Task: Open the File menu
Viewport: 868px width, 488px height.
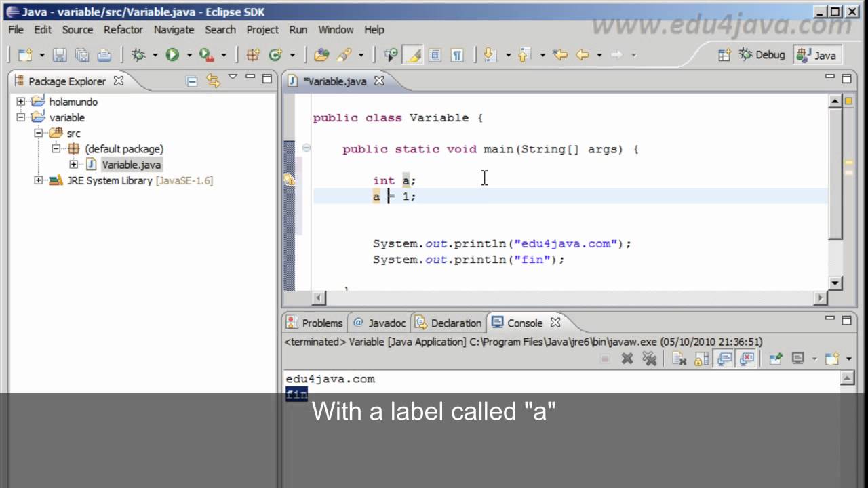Action: pos(16,30)
